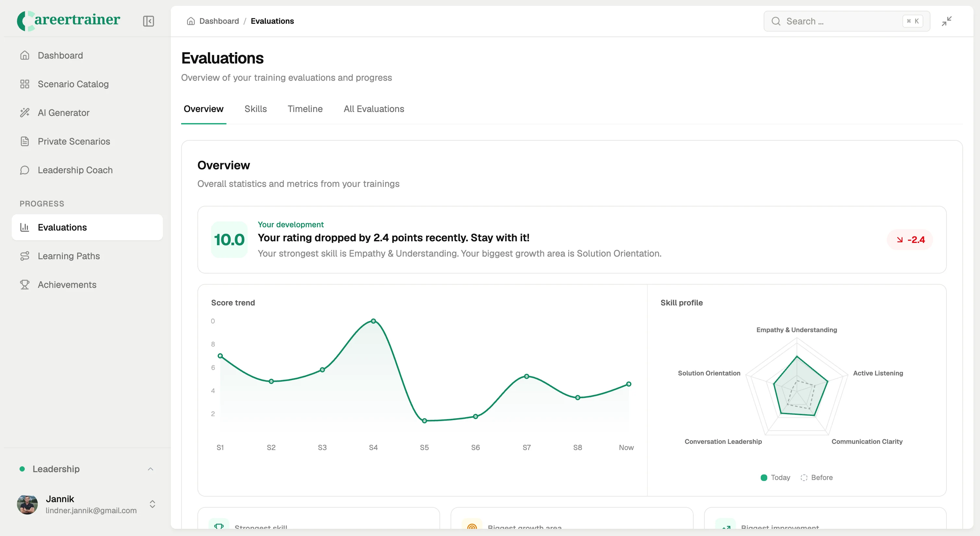
Task: Open the Leadership workspace switcher
Action: [x=87, y=469]
